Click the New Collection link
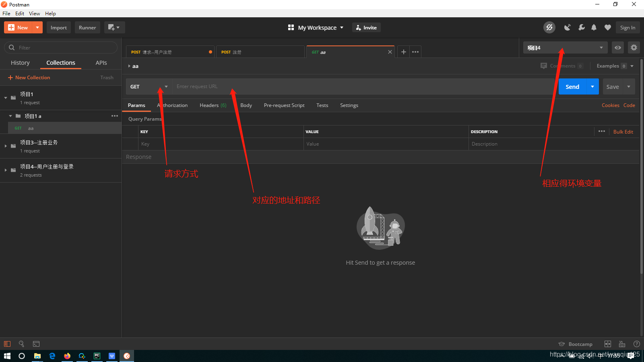The height and width of the screenshot is (362, 644). pos(29,77)
